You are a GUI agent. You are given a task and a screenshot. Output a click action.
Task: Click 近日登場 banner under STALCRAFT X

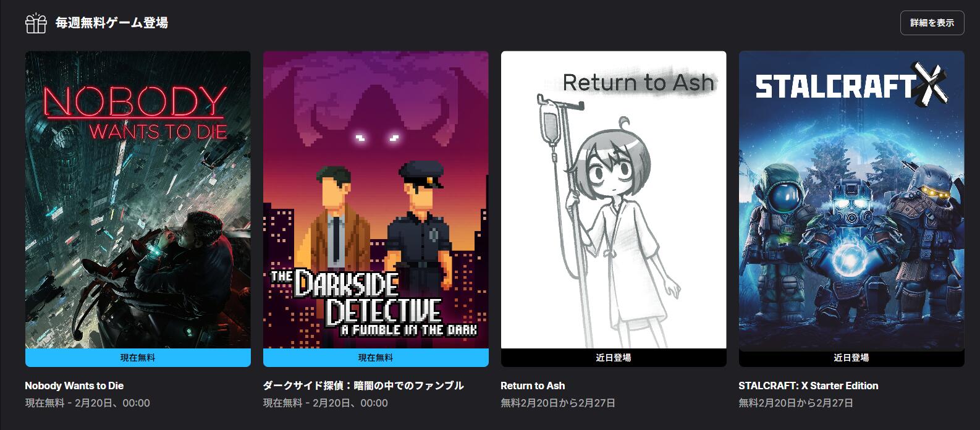[x=851, y=358]
